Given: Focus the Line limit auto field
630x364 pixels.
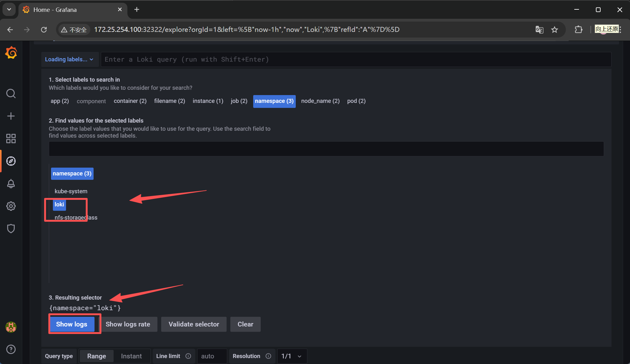Looking at the screenshot, I should click(212, 356).
